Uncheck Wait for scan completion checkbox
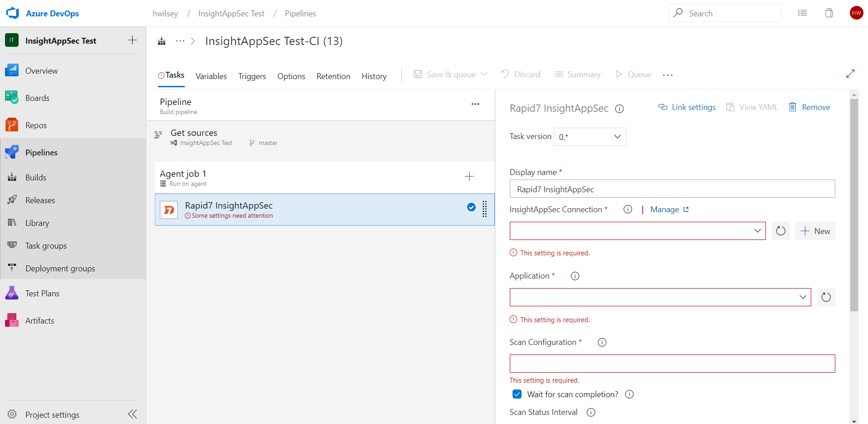 [x=517, y=394]
